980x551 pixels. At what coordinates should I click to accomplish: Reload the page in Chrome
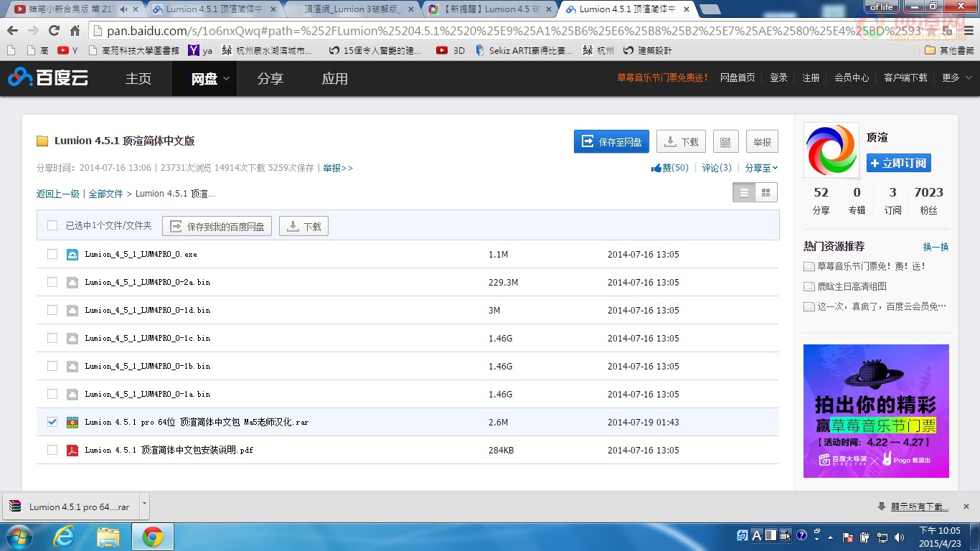[x=54, y=31]
